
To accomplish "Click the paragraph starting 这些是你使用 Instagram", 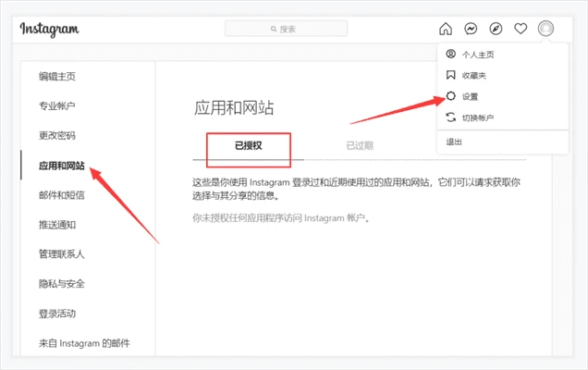I will pyautogui.click(x=356, y=189).
